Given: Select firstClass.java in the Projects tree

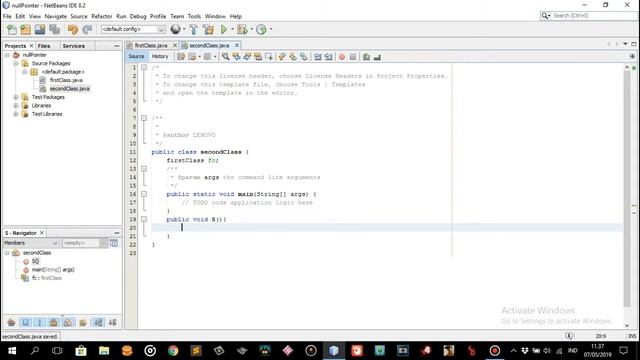Looking at the screenshot, I should [x=66, y=80].
